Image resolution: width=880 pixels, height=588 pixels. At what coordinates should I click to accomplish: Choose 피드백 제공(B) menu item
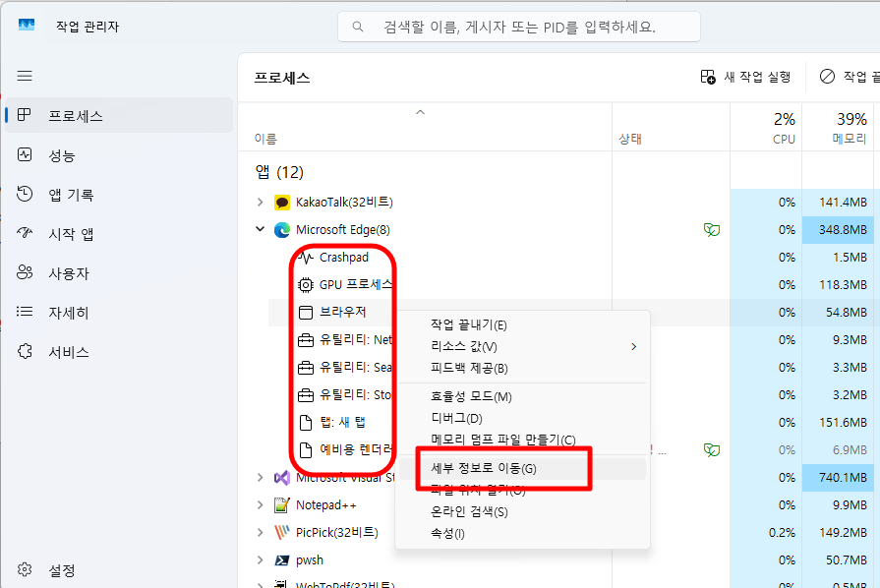(x=522, y=368)
